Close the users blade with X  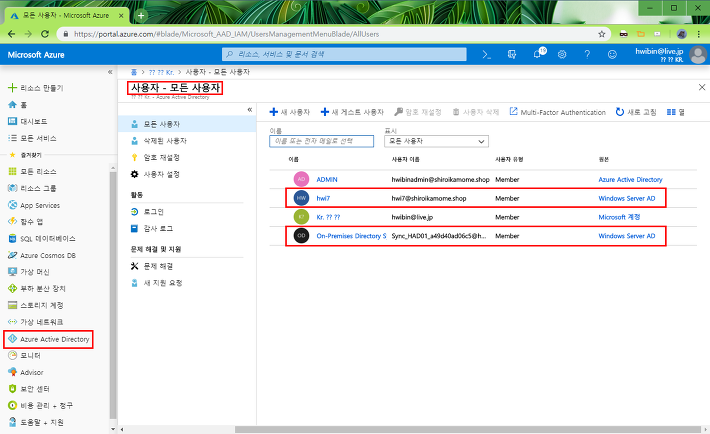[702, 87]
